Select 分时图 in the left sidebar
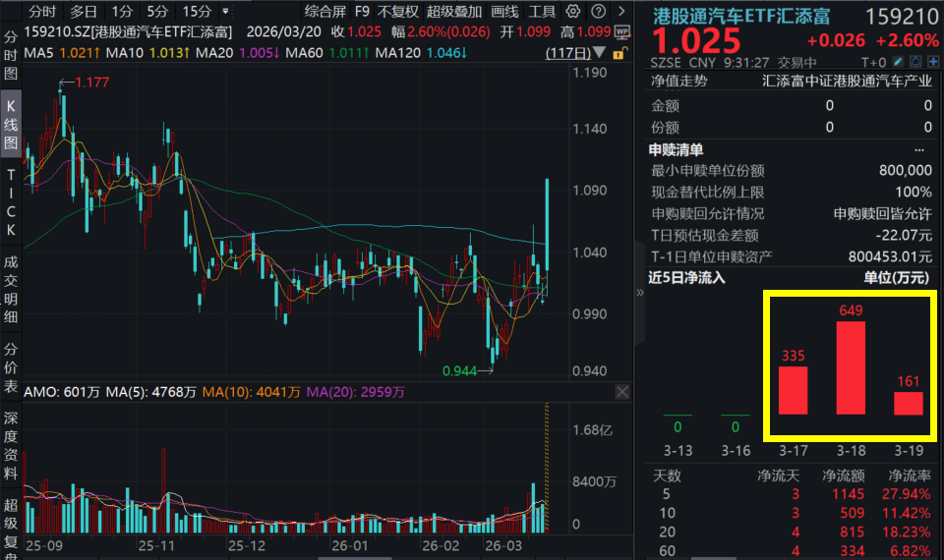 pos(10,55)
